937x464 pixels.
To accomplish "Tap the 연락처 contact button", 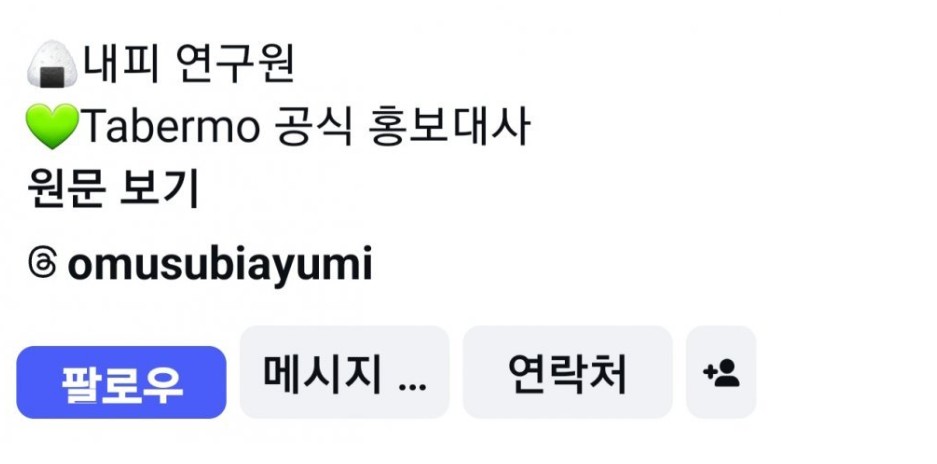I will pos(568,373).
